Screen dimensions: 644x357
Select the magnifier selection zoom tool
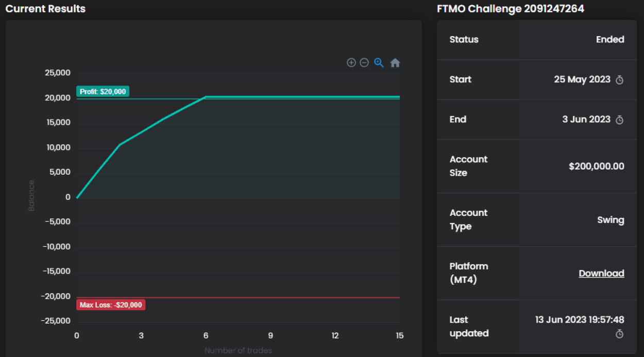[379, 62]
